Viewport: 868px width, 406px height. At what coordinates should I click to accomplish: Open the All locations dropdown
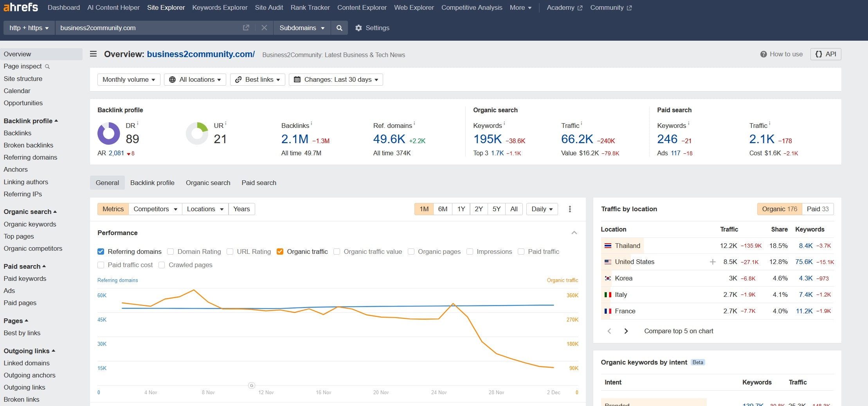[x=195, y=80]
